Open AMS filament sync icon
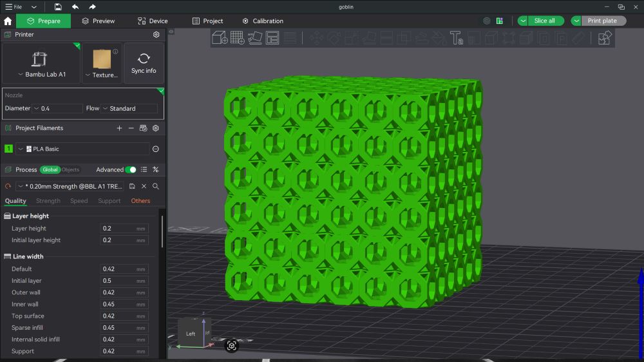 point(143,128)
